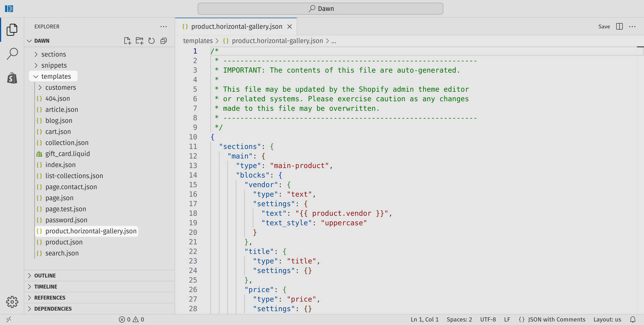Refresh the Explorer file tree

click(x=151, y=40)
